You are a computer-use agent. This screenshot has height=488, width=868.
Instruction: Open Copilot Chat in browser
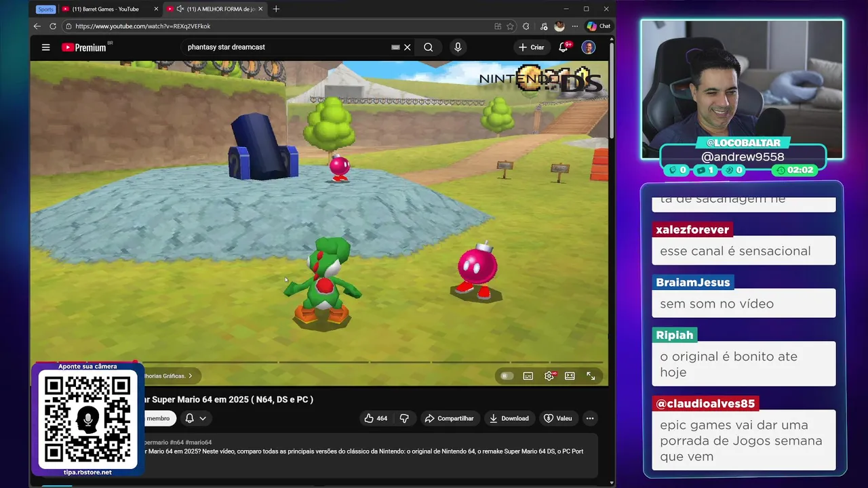pyautogui.click(x=598, y=26)
